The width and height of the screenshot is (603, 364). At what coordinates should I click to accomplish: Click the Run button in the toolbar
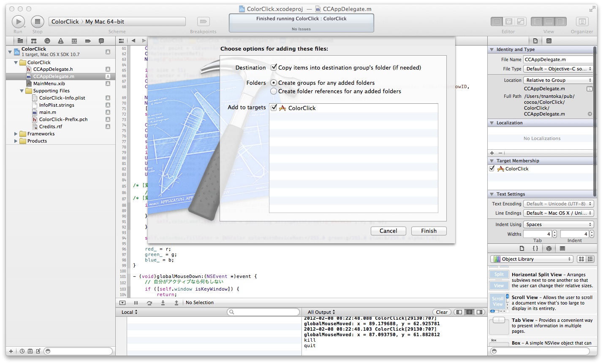pos(18,22)
